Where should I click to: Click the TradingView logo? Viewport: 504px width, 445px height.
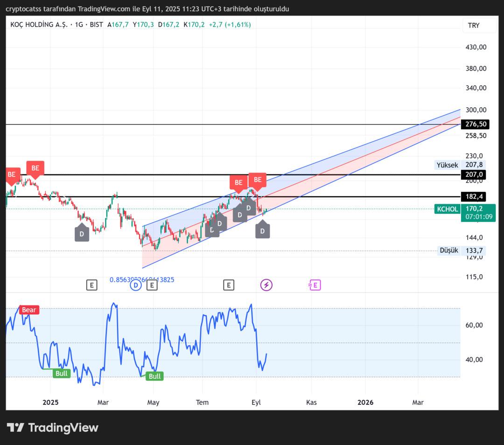point(53,428)
